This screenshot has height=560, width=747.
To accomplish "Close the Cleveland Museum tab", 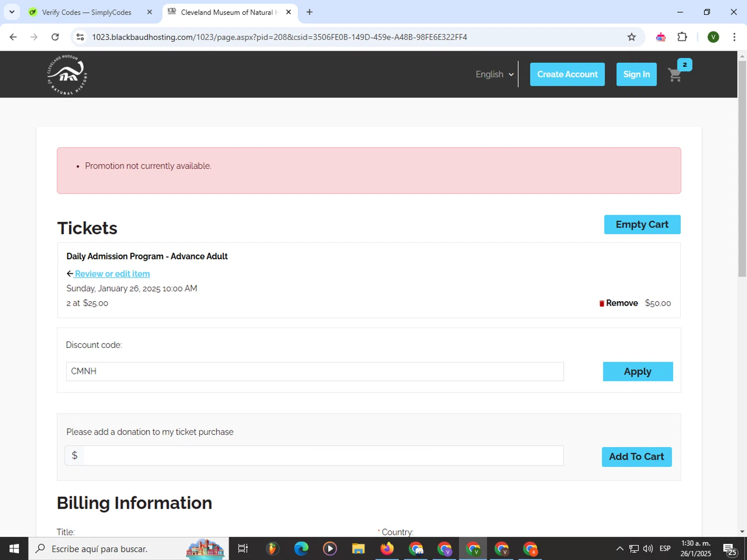I will point(288,12).
